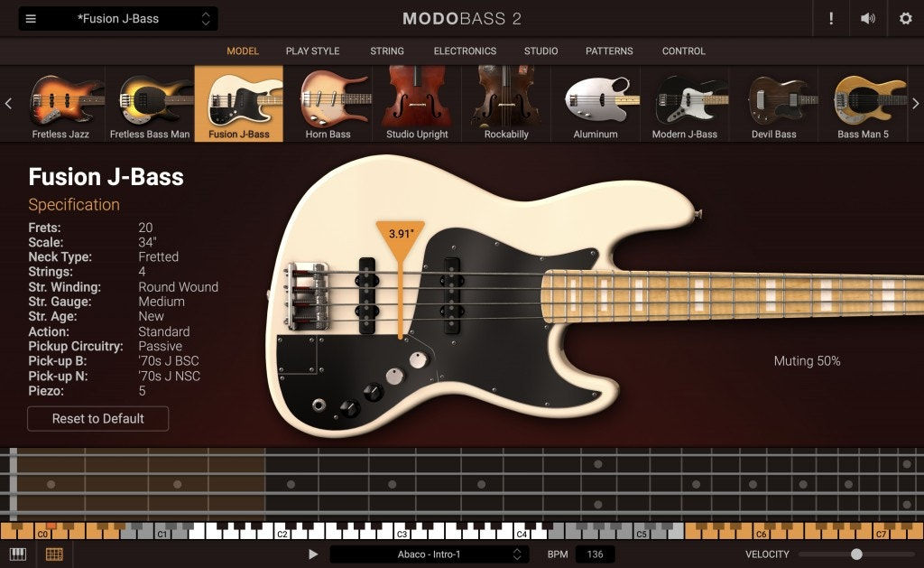Select the Horn Bass model

328,104
